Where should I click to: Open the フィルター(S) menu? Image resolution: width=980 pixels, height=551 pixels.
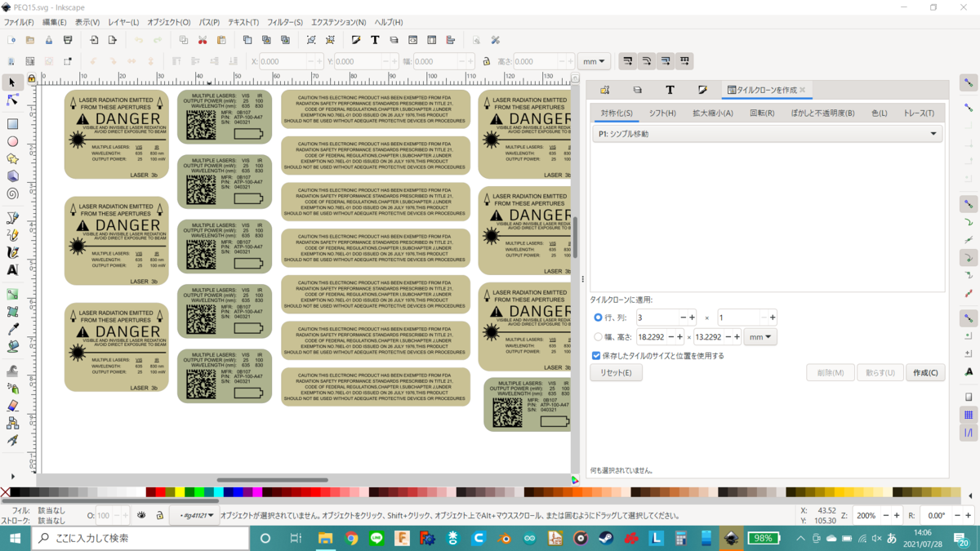click(x=285, y=22)
